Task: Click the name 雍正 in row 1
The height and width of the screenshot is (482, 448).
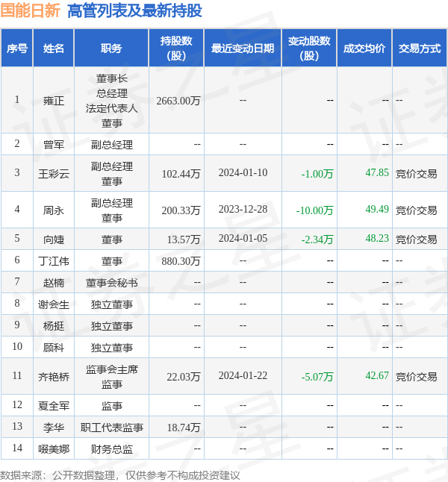Action: pyautogui.click(x=54, y=101)
